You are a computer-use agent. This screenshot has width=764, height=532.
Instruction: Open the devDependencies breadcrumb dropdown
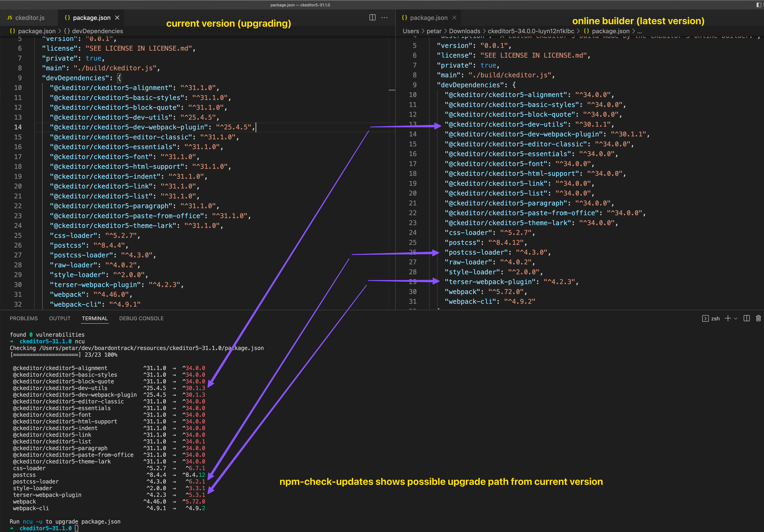tap(97, 31)
